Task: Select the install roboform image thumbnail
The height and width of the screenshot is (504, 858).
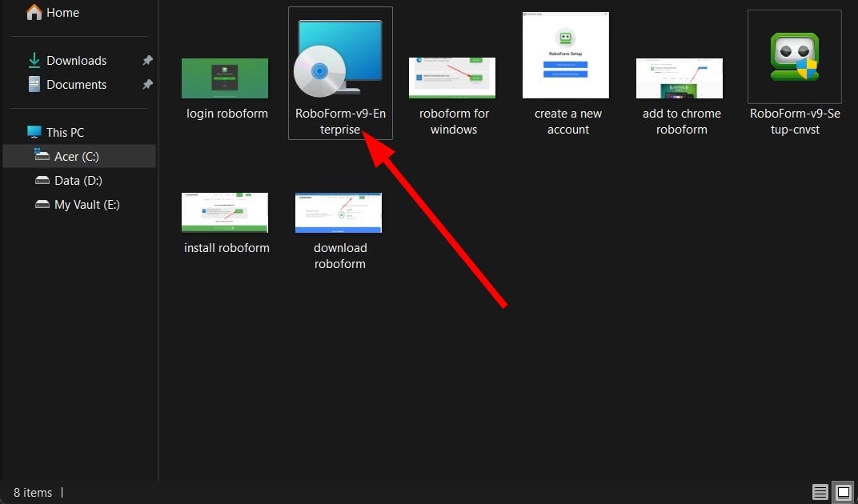Action: pos(225,212)
